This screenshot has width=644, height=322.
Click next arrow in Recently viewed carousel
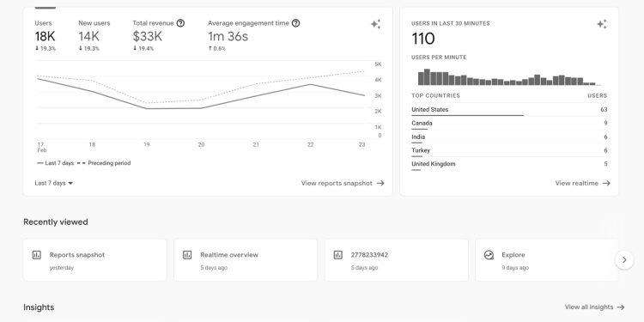(x=624, y=260)
